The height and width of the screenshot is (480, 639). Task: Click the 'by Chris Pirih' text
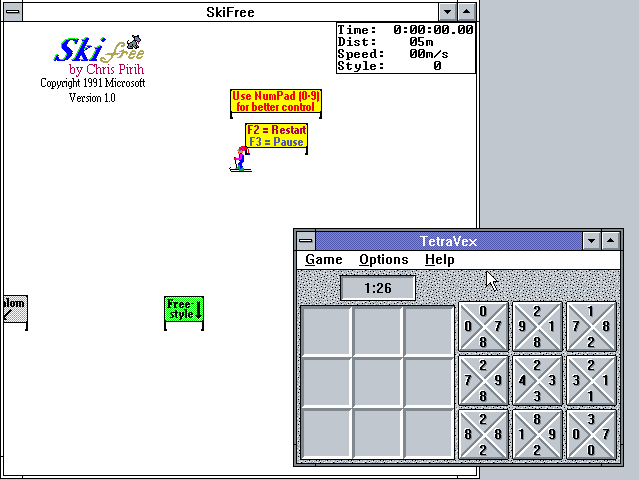106,70
